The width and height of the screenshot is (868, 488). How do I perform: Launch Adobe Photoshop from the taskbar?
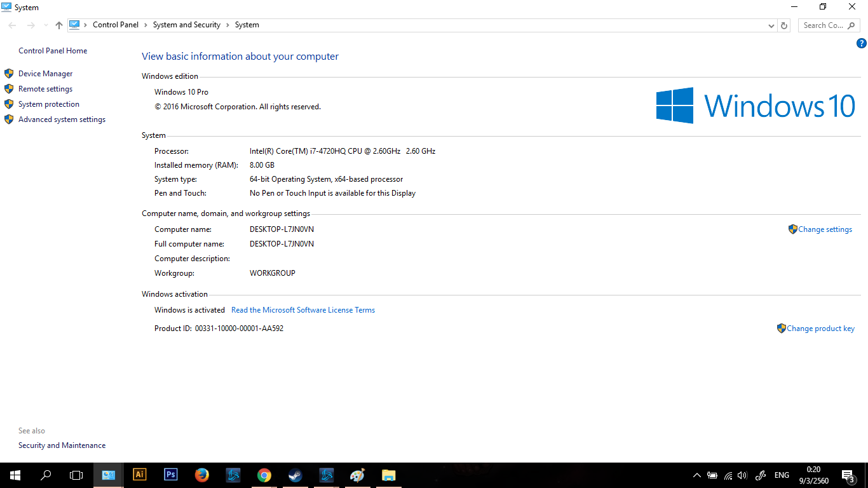click(171, 475)
